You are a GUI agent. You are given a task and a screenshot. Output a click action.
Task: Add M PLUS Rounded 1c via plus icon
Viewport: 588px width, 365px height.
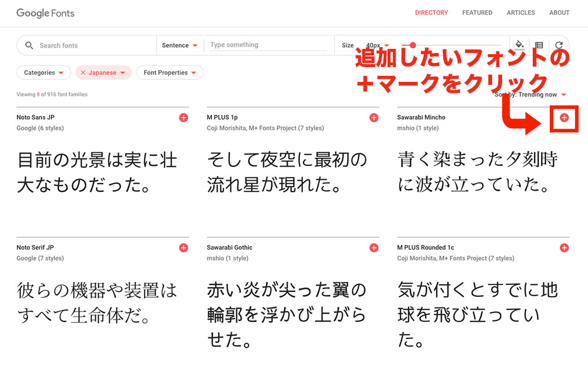(x=563, y=247)
